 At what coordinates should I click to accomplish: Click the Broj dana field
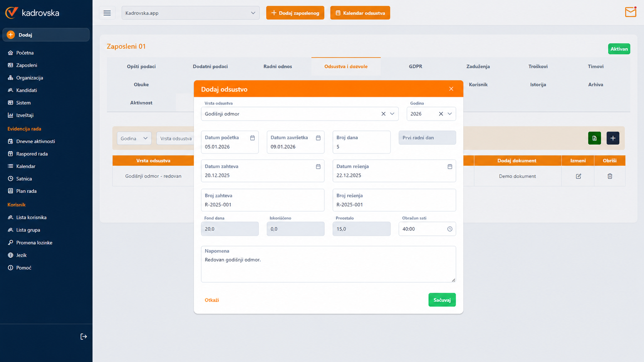pyautogui.click(x=362, y=142)
